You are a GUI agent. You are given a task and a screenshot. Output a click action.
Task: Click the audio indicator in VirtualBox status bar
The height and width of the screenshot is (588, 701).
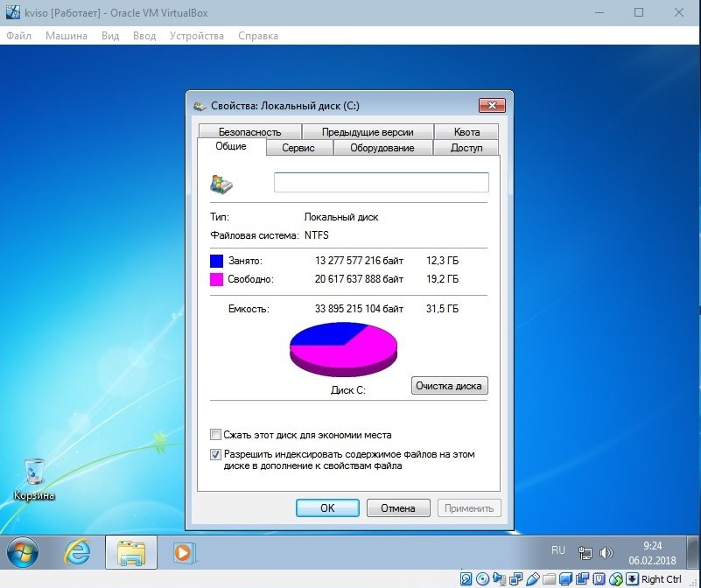click(x=500, y=579)
